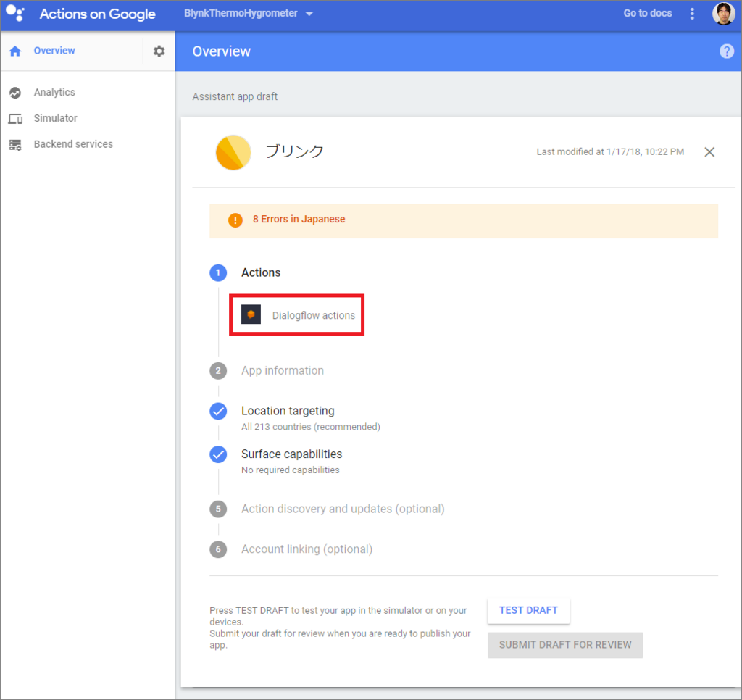Open the Analytics section
This screenshot has width=742, height=700.
54,92
